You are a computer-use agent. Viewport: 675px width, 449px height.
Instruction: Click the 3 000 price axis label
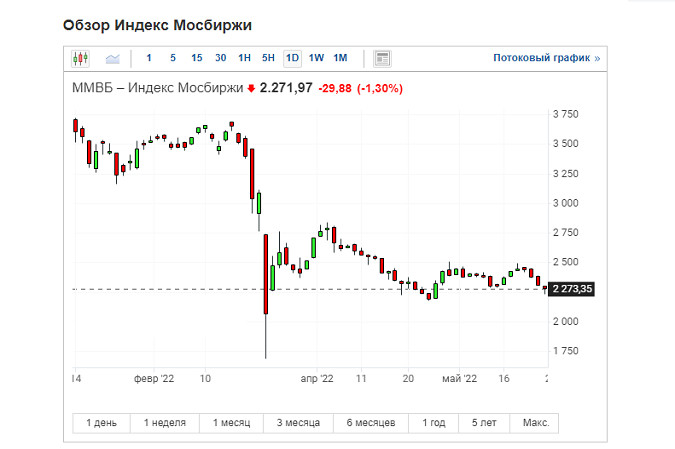[566, 203]
